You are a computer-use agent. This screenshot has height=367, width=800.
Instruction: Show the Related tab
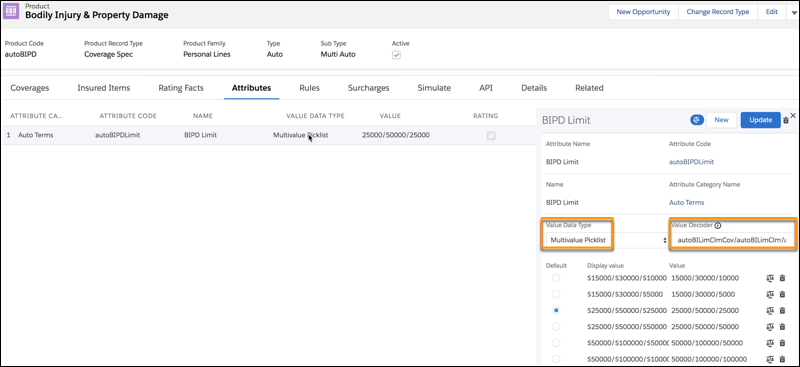(x=589, y=88)
